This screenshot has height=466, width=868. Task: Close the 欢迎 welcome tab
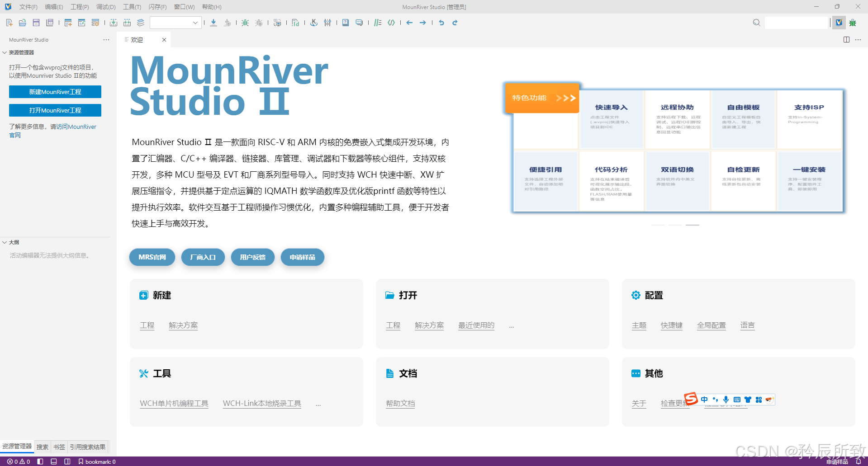pos(164,40)
